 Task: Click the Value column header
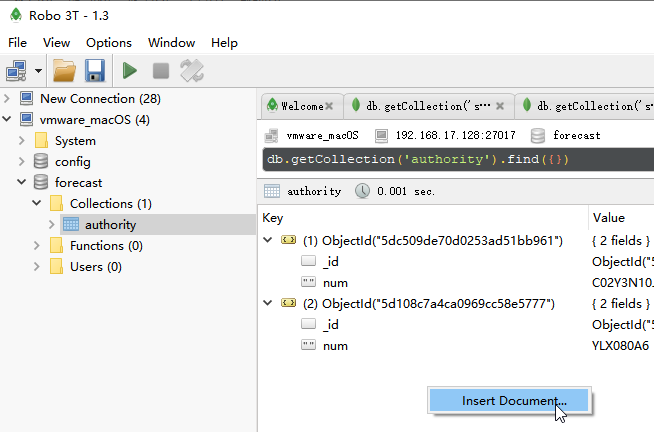click(609, 218)
